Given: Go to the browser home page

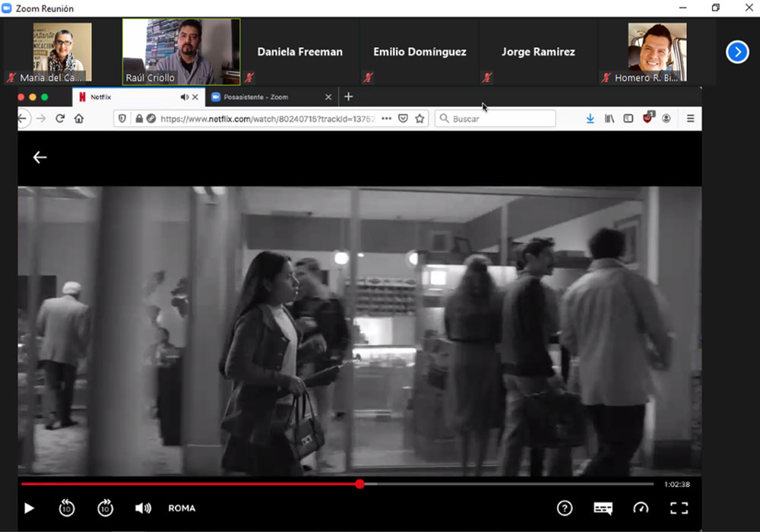Looking at the screenshot, I should point(79,119).
